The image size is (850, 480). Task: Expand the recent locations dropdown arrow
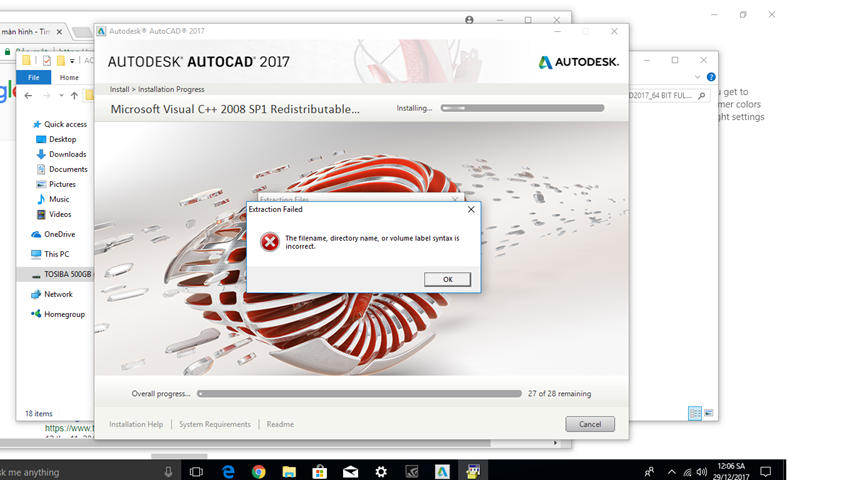(x=61, y=96)
